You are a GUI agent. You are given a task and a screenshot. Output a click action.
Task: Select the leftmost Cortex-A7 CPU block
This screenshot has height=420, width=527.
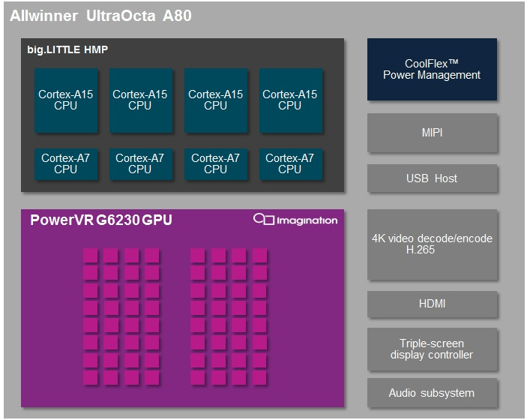[x=66, y=164]
